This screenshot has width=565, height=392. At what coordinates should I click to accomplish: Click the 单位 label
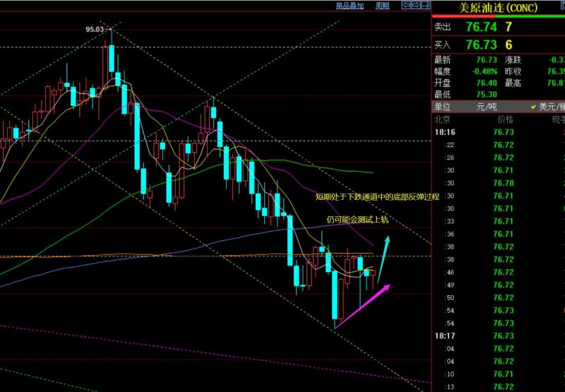point(442,107)
